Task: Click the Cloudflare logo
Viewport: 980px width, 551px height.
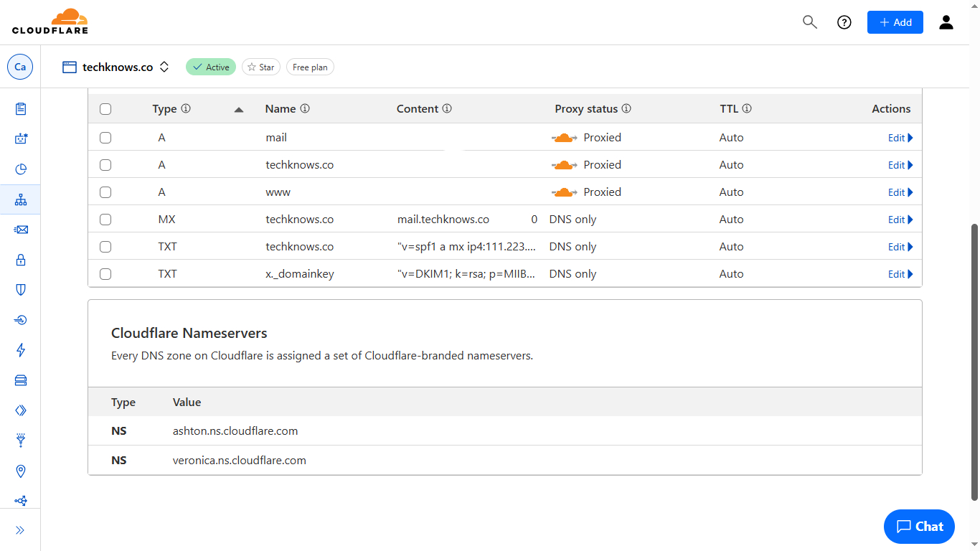Action: coord(50,22)
